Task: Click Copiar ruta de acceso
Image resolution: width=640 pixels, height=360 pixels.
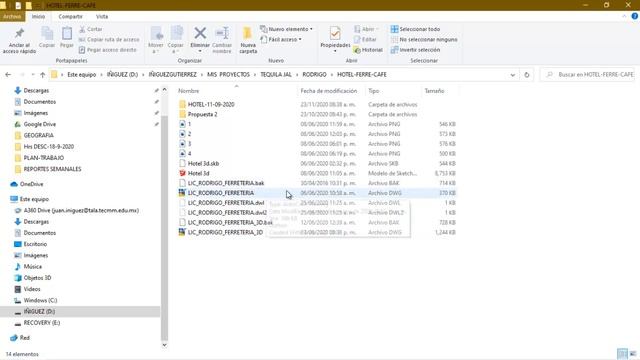Action: click(109, 40)
